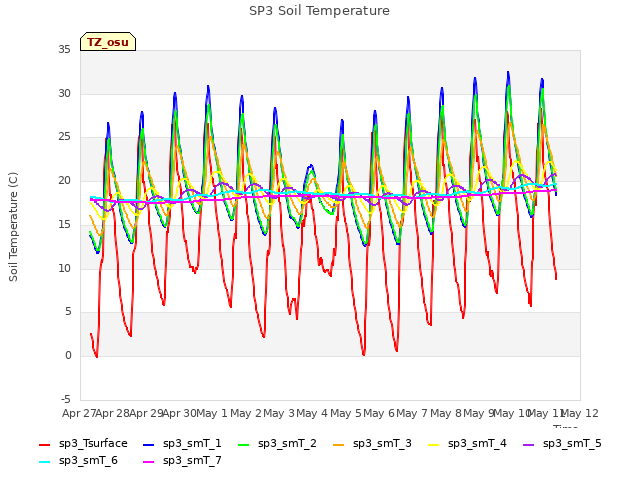The width and height of the screenshot is (640, 480).
Task: Click the May 3 x-axis tick label
Action: tap(279, 413)
